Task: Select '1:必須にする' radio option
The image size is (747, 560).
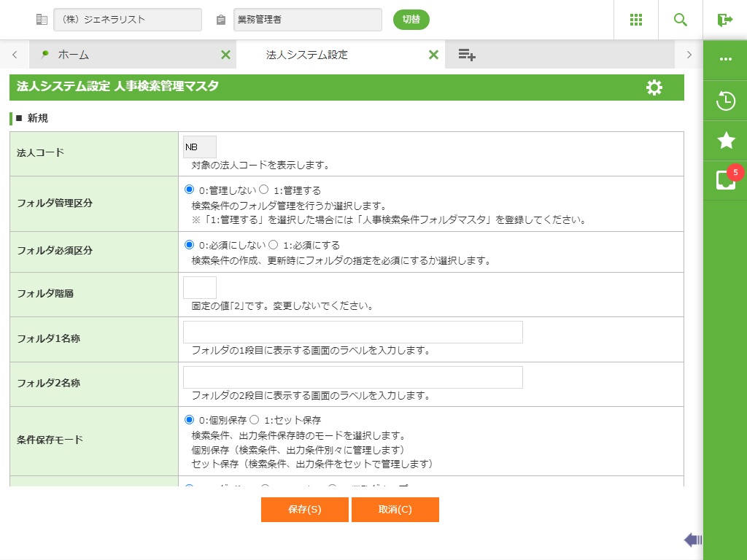Action: coord(274,245)
